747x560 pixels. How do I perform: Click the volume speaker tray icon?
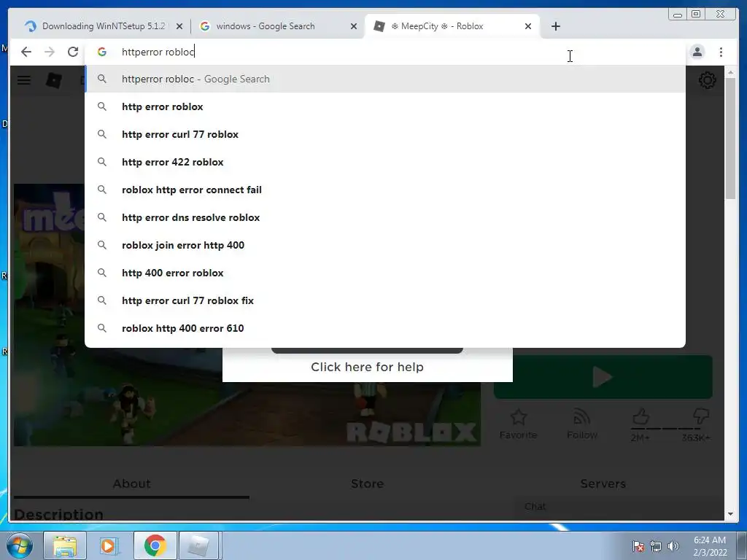(x=673, y=546)
